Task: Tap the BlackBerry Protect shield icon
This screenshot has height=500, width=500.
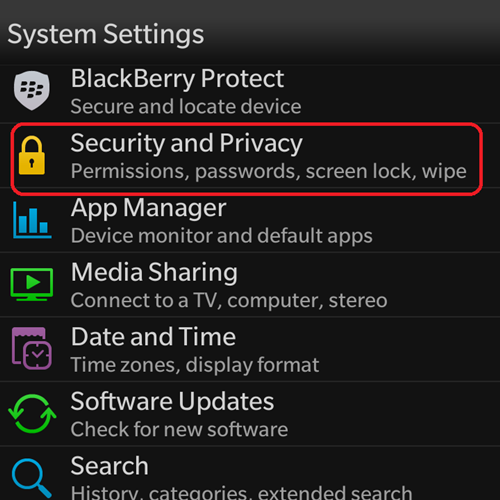Action: click(x=32, y=91)
